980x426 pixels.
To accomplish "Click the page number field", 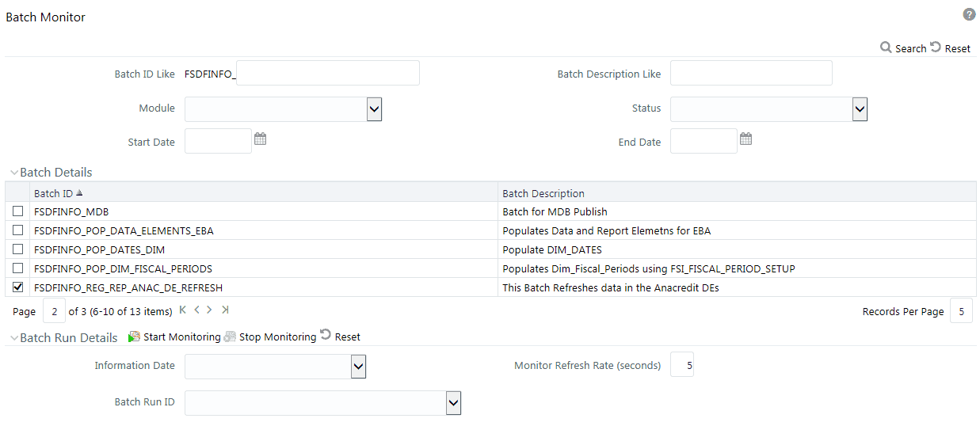I will point(54,311).
